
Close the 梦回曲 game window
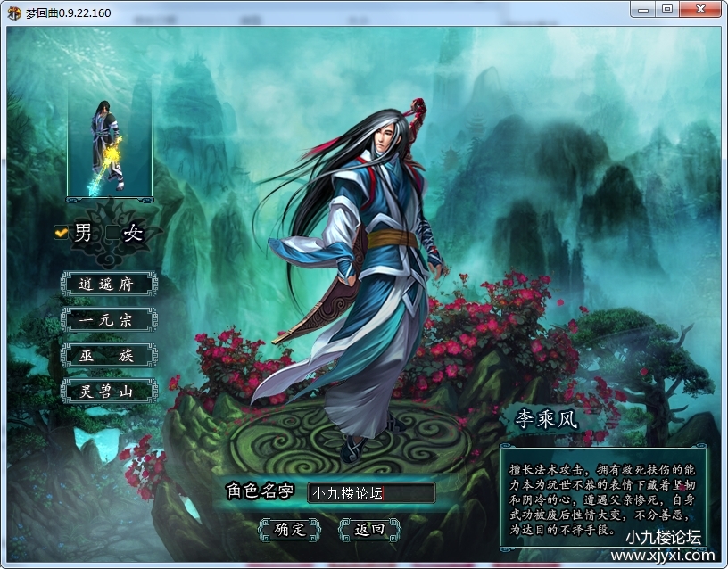699,9
